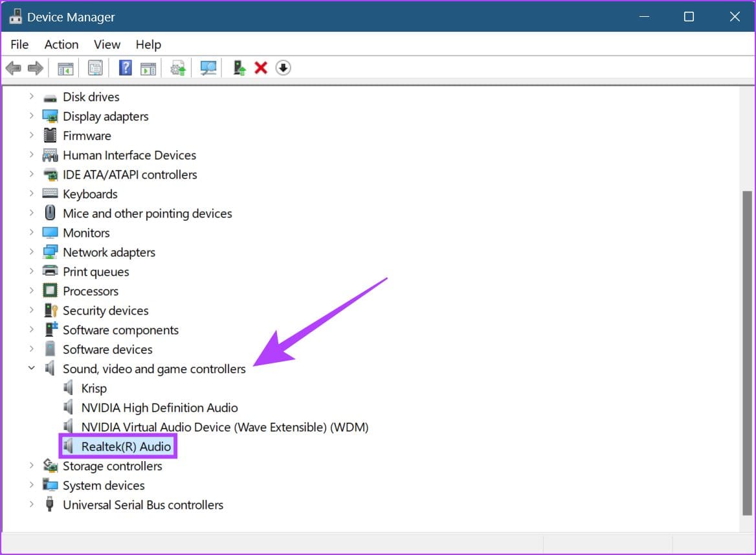Screen dimensions: 756x555
Task: Select the Print queues label
Action: 96,272
